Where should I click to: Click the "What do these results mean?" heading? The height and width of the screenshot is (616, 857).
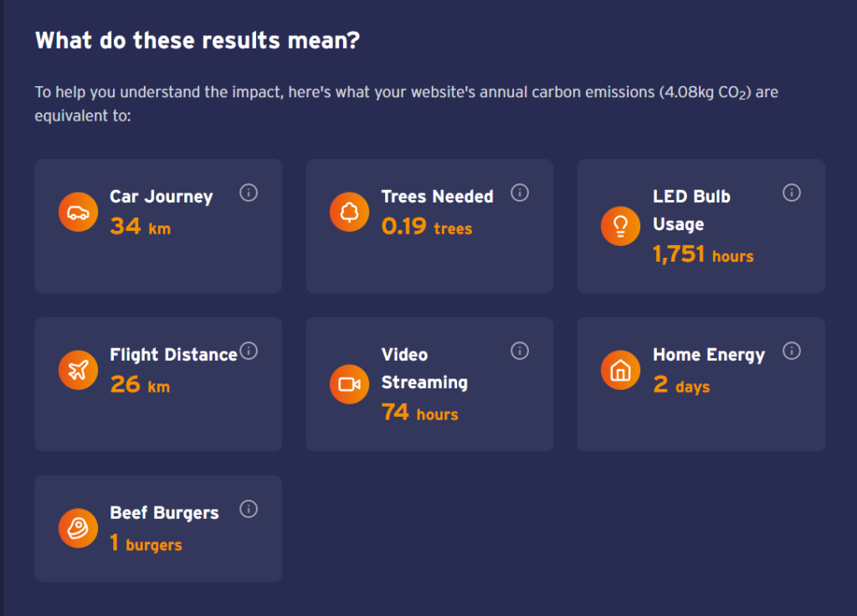click(x=197, y=40)
